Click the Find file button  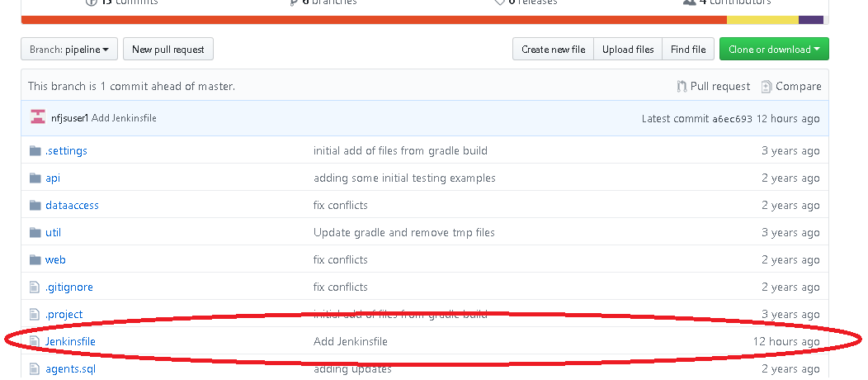[687, 50]
